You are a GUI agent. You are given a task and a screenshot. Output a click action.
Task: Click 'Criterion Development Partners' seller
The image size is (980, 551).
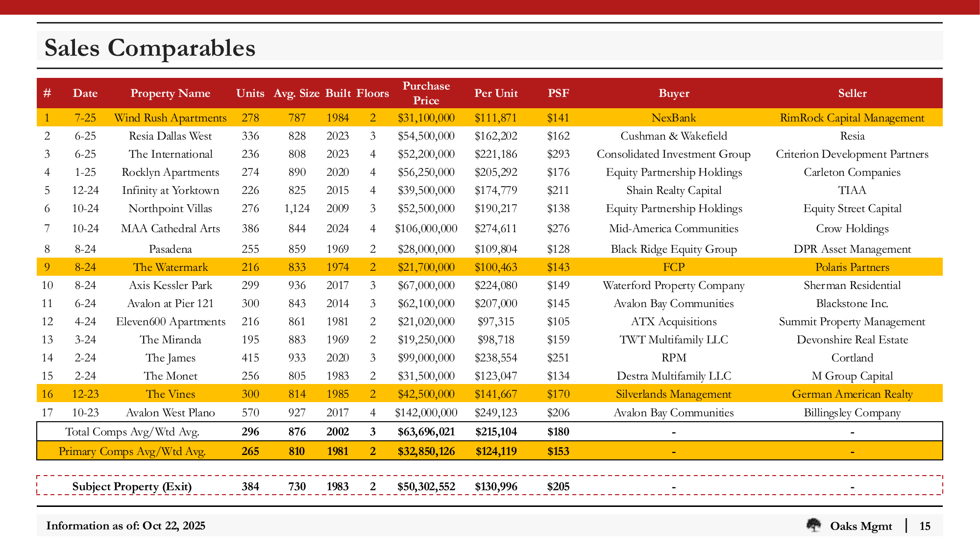coord(852,154)
